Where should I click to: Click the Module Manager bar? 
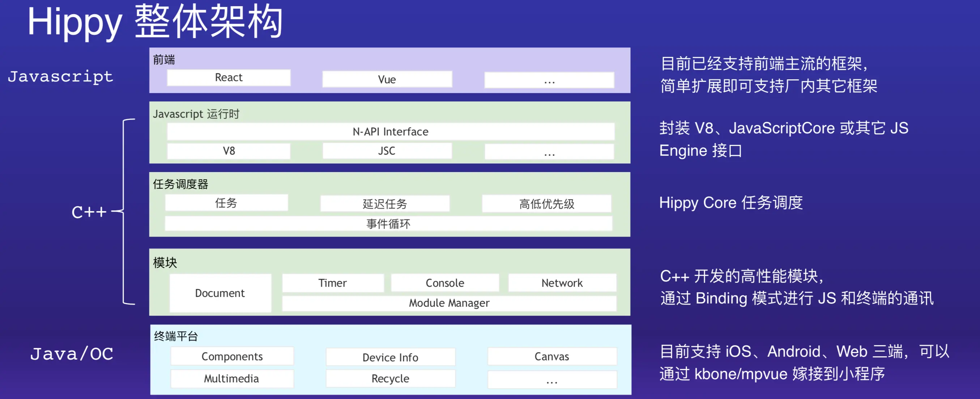click(x=449, y=303)
